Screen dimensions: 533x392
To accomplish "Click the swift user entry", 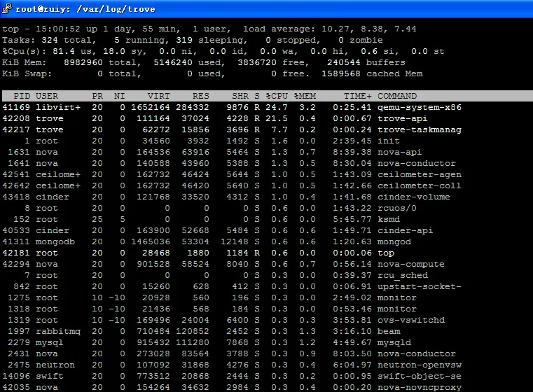I will [50, 377].
